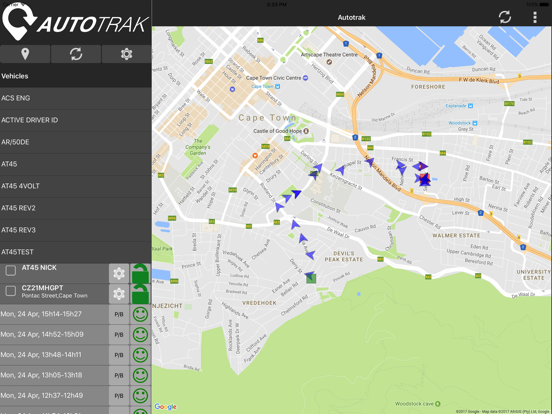Click the Cape Town station marker
This screenshot has height=414, width=552.
(x=277, y=86)
